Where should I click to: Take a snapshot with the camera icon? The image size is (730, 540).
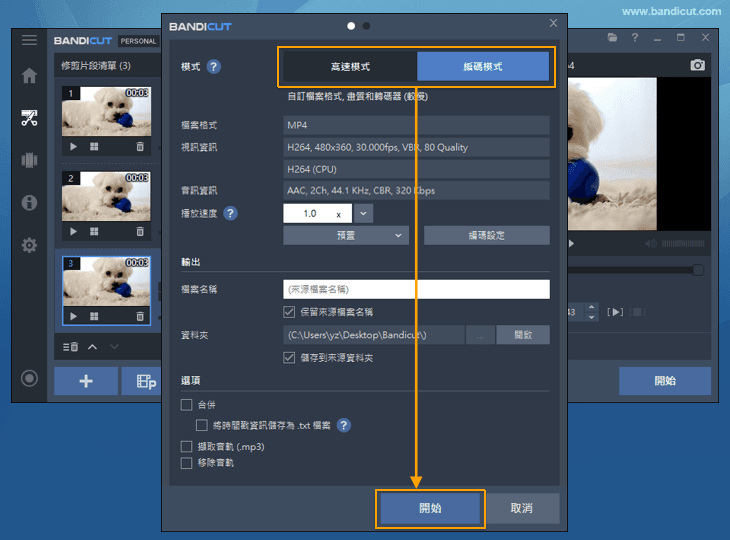tap(697, 65)
